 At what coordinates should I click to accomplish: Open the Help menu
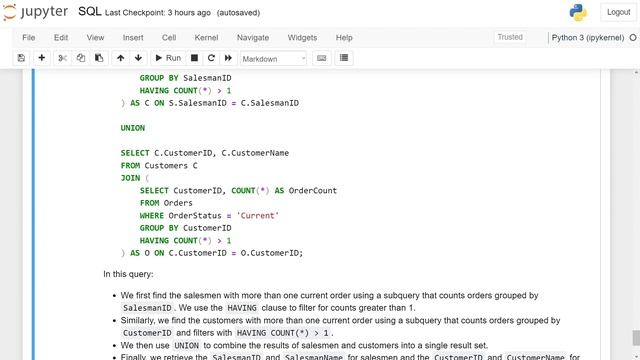pyautogui.click(x=344, y=38)
